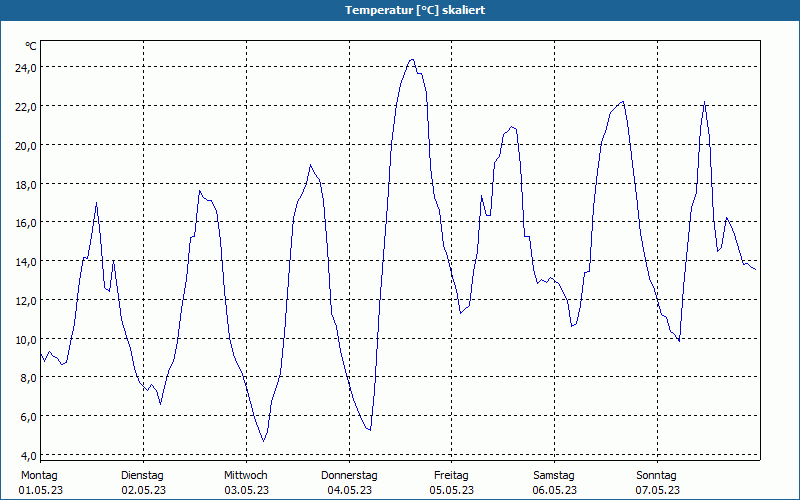Select the Donnerstag 04.05.23 date label
The width and height of the screenshot is (800, 500).
click(349, 483)
